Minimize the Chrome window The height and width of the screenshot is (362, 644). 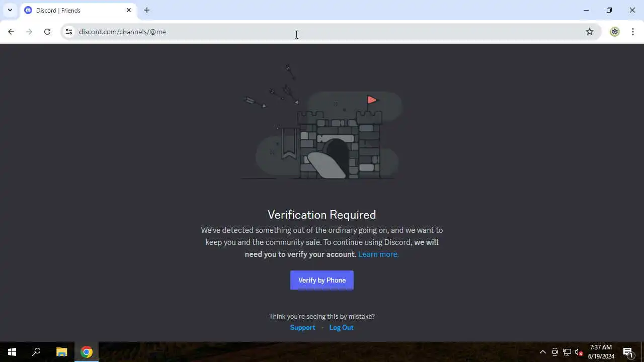click(586, 10)
